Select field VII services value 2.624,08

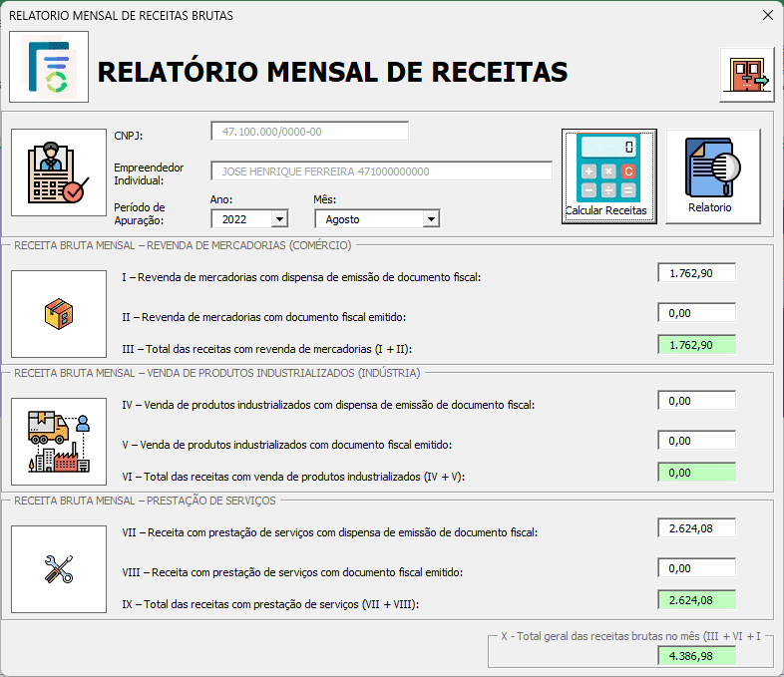pyautogui.click(x=696, y=527)
